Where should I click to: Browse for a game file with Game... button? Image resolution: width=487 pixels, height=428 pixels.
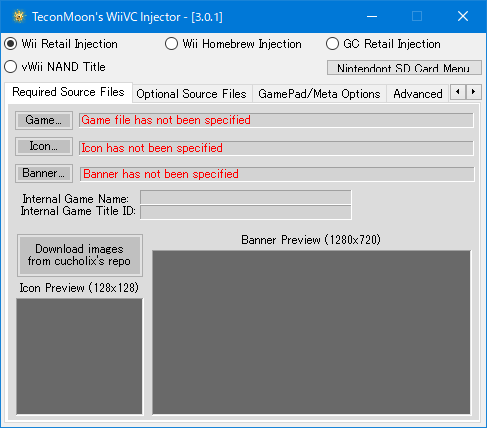coord(44,120)
